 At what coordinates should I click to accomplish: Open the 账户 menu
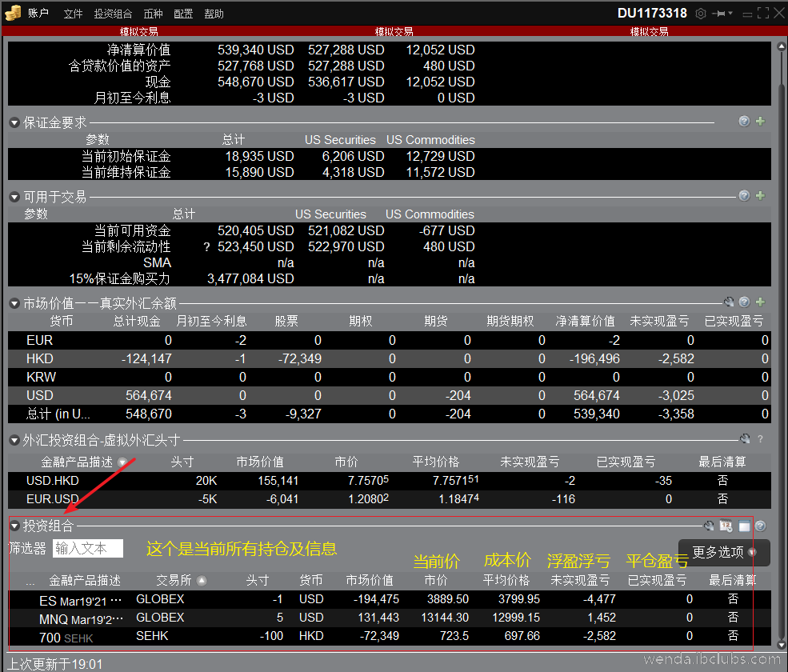(x=38, y=14)
